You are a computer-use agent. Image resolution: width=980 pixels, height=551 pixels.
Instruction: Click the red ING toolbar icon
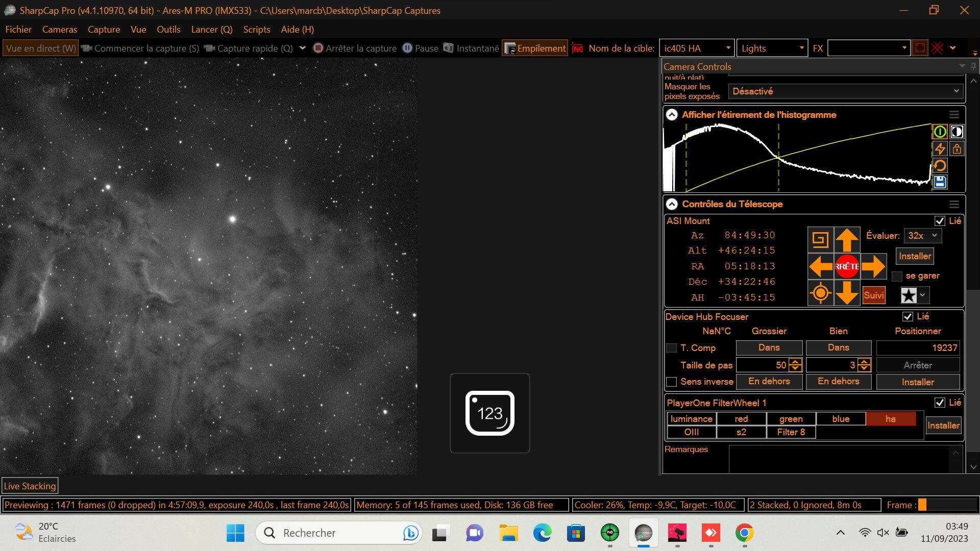[577, 48]
